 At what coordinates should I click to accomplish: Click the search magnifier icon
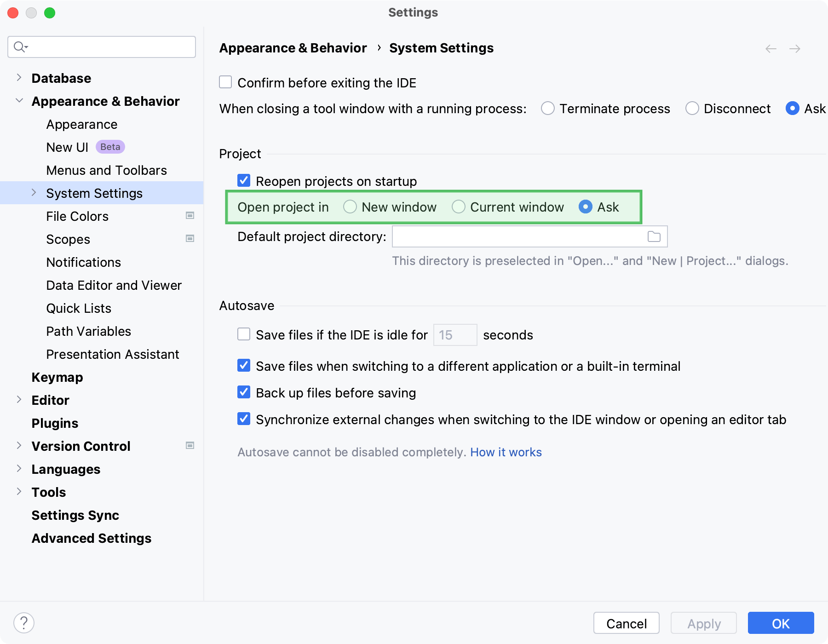(x=19, y=46)
